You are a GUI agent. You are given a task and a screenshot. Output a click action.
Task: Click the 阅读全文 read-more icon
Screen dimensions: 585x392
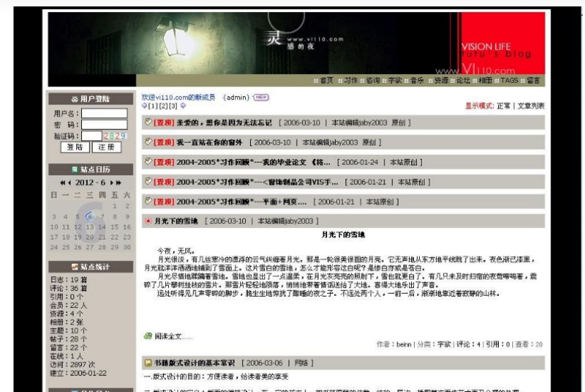148,336
